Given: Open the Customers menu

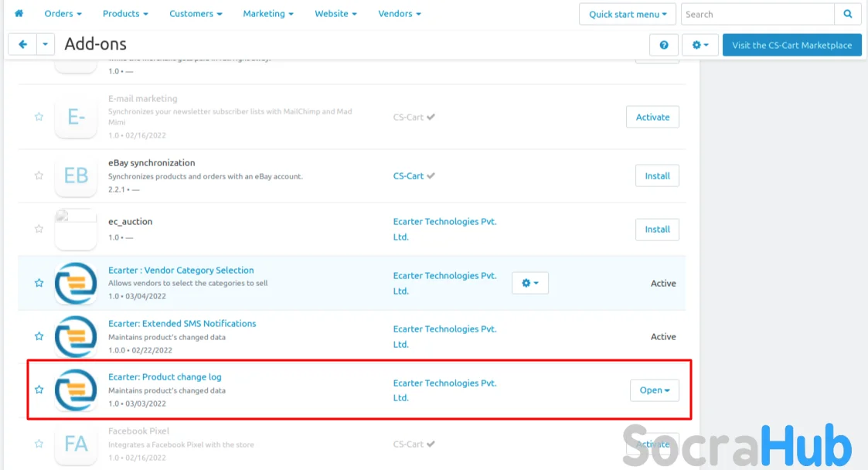Looking at the screenshot, I should [196, 13].
